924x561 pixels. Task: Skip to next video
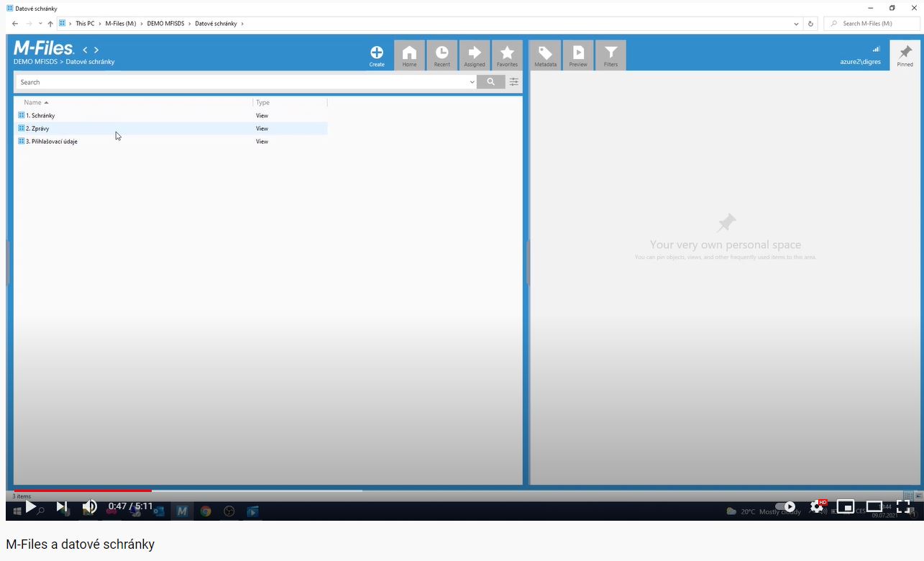62,506
